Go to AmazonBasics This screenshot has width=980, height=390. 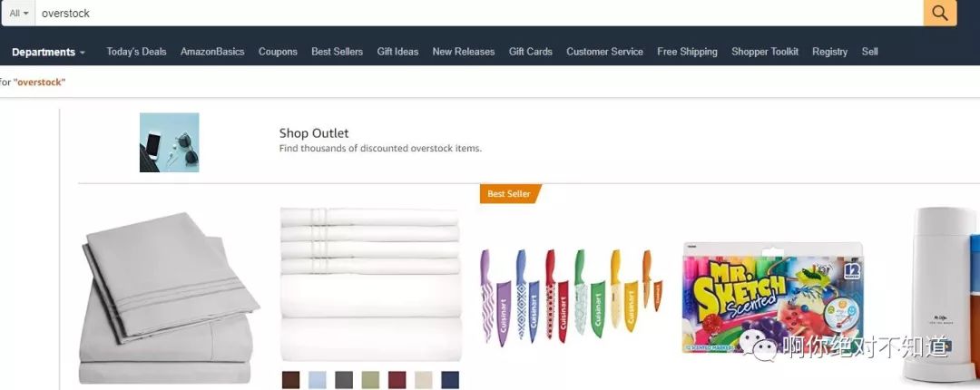pyautogui.click(x=212, y=52)
